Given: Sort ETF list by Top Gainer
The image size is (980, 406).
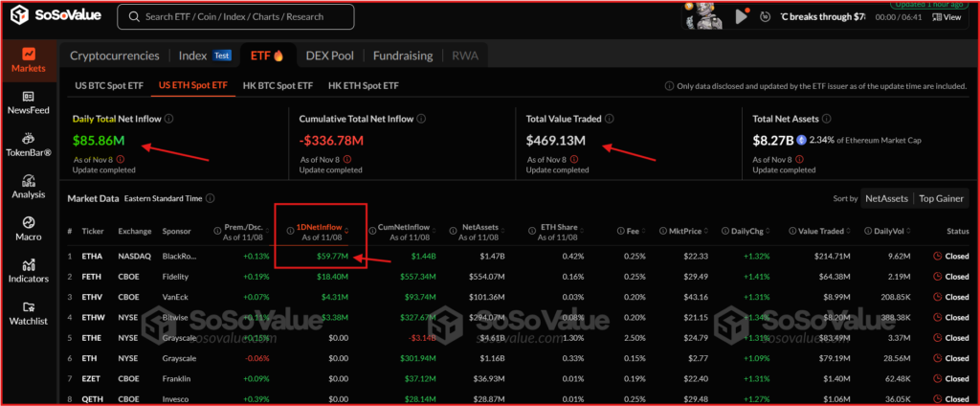Looking at the screenshot, I should click(941, 198).
